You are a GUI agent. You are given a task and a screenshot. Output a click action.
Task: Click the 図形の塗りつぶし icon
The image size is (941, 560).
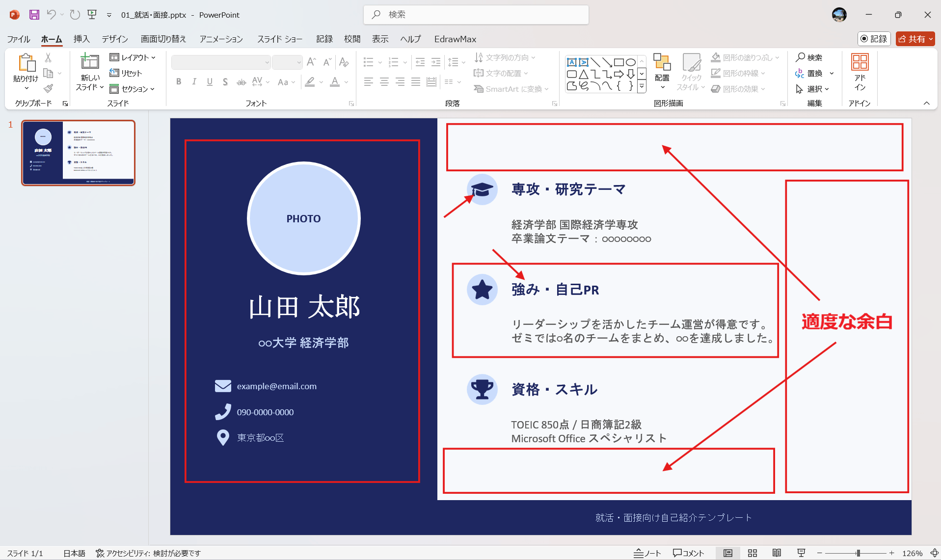[x=716, y=57]
